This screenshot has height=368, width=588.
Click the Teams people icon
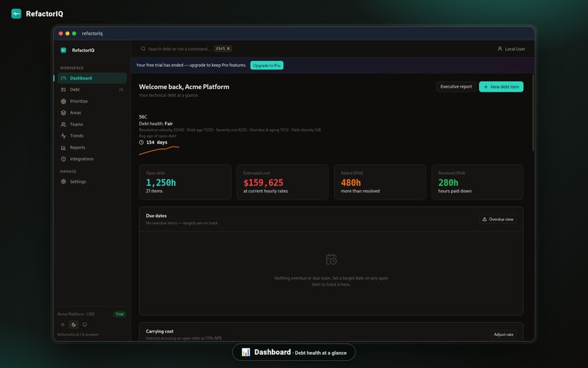(63, 124)
